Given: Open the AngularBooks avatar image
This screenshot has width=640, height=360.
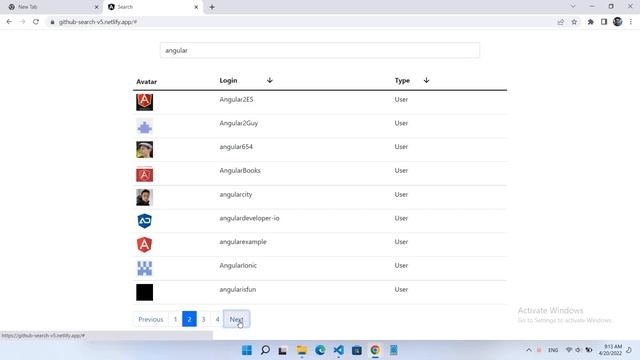Looking at the screenshot, I should coord(144,175).
